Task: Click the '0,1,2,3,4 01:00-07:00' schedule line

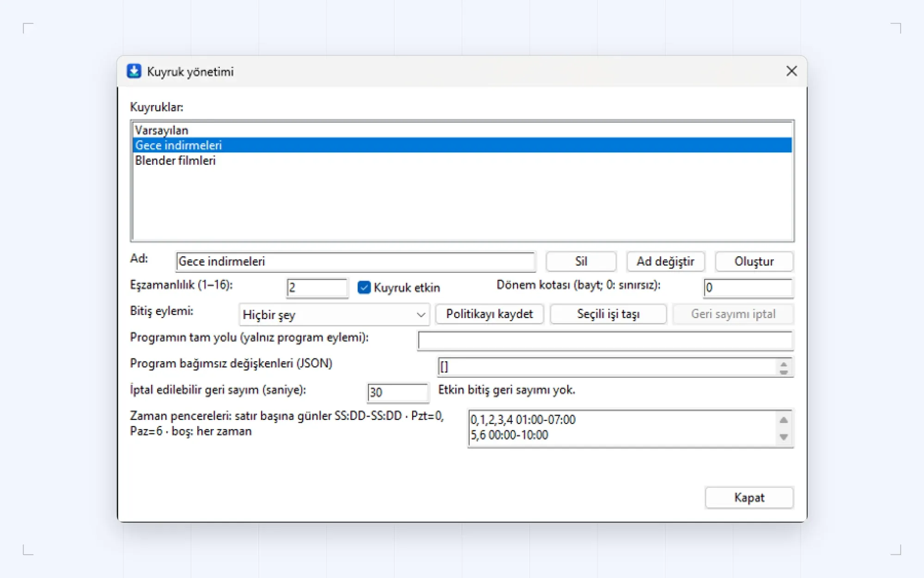Action: tap(523, 420)
